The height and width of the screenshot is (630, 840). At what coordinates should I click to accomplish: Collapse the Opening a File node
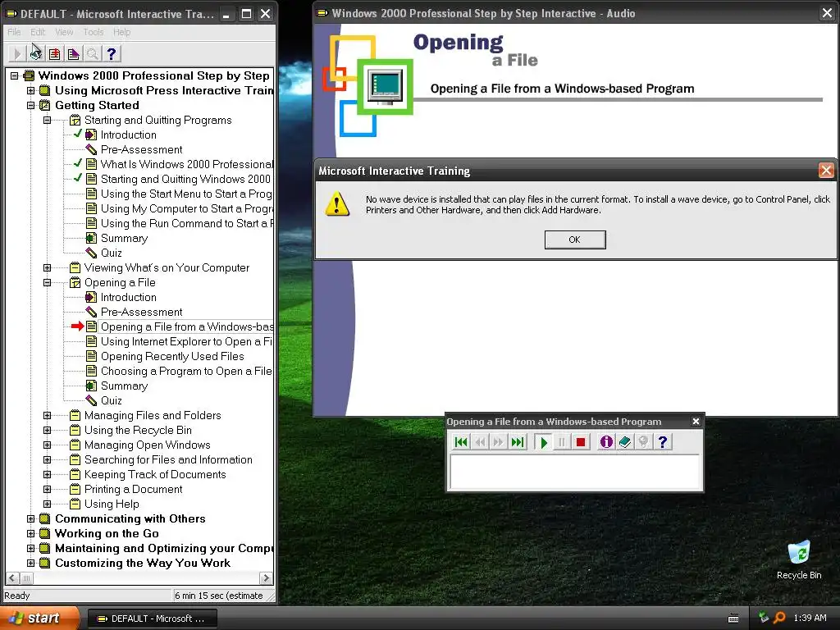[47, 282]
